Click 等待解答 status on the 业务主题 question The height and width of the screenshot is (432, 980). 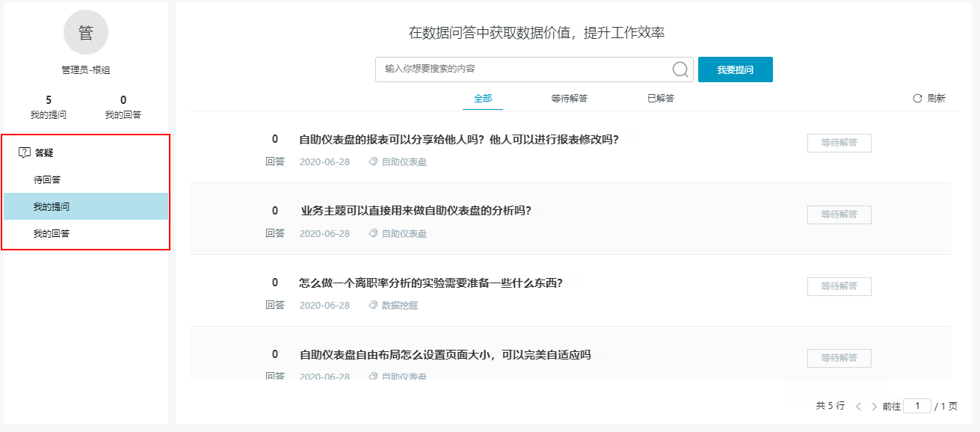point(839,215)
